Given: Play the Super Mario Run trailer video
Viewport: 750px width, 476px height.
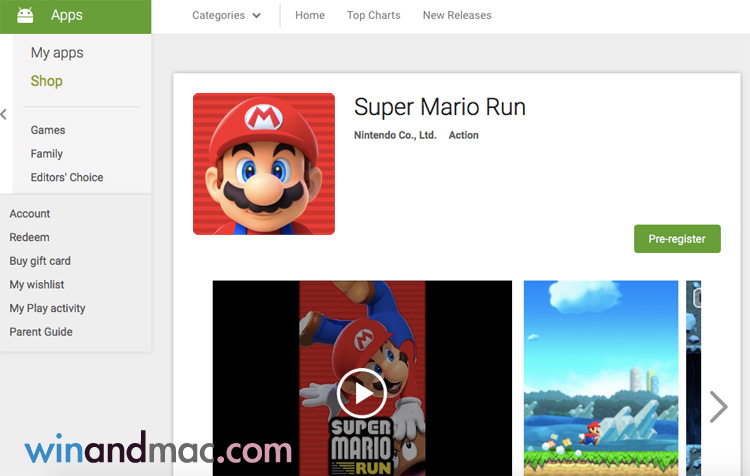Looking at the screenshot, I should (361, 392).
